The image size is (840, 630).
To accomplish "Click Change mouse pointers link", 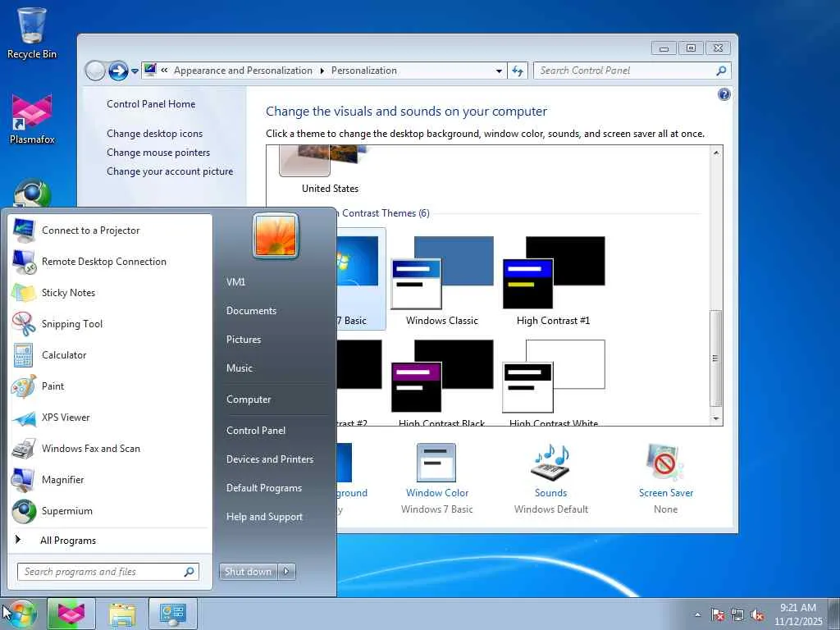I will [158, 153].
